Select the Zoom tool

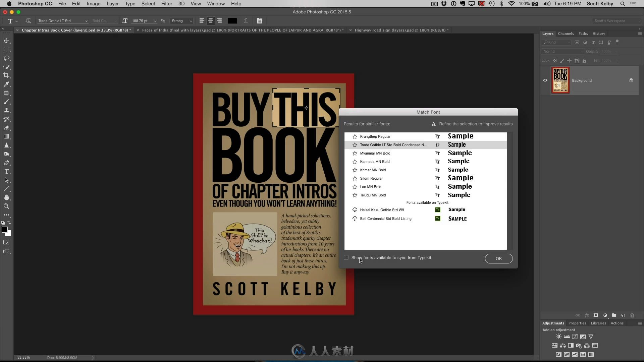6,206
